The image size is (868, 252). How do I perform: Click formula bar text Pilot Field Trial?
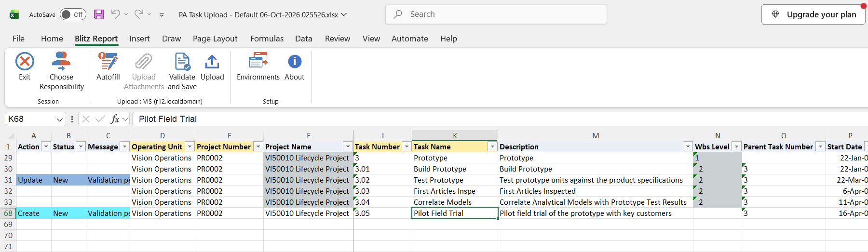pyautogui.click(x=168, y=119)
